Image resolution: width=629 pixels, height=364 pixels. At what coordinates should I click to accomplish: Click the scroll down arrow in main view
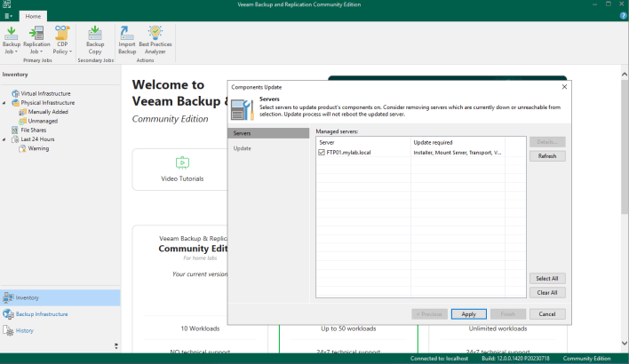[625, 344]
